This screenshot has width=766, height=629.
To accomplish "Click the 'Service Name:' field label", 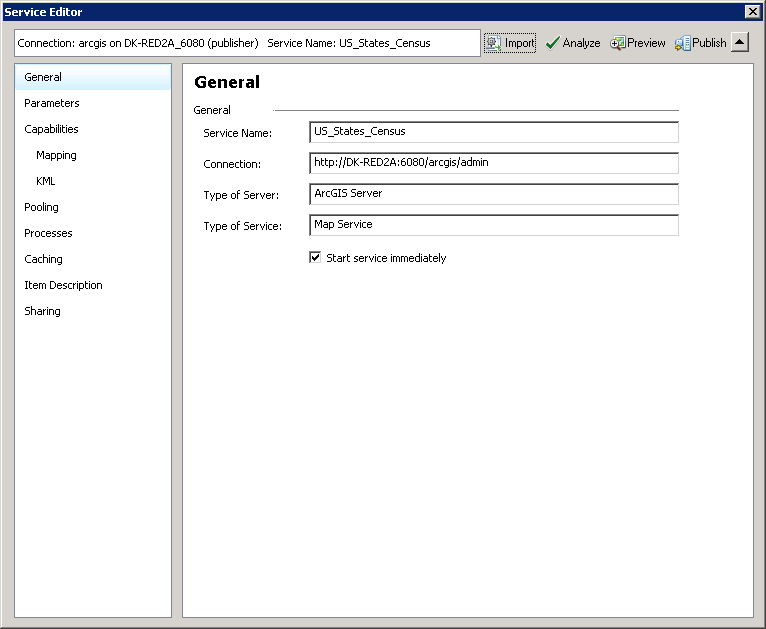I will tap(237, 133).
